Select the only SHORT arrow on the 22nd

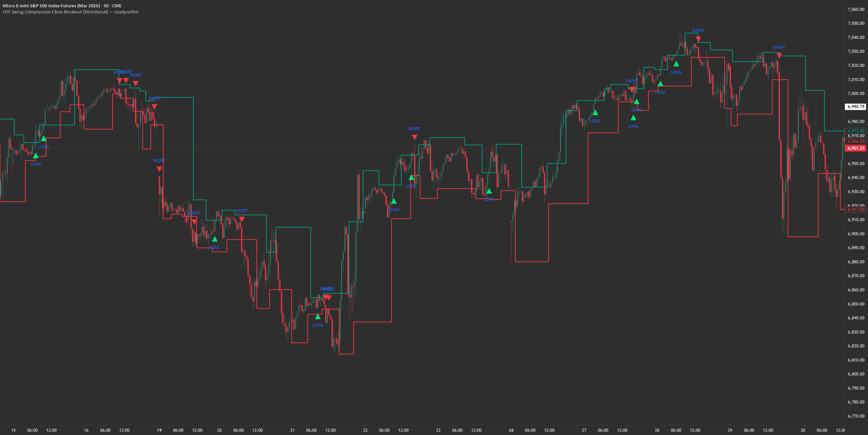pos(415,137)
